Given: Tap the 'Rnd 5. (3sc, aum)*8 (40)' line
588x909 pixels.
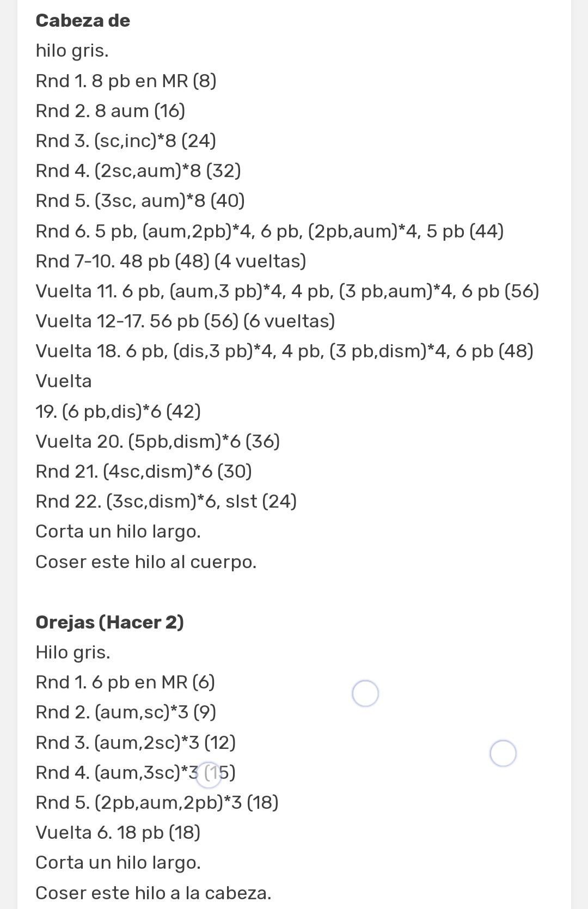Looking at the screenshot, I should pyautogui.click(x=140, y=201).
